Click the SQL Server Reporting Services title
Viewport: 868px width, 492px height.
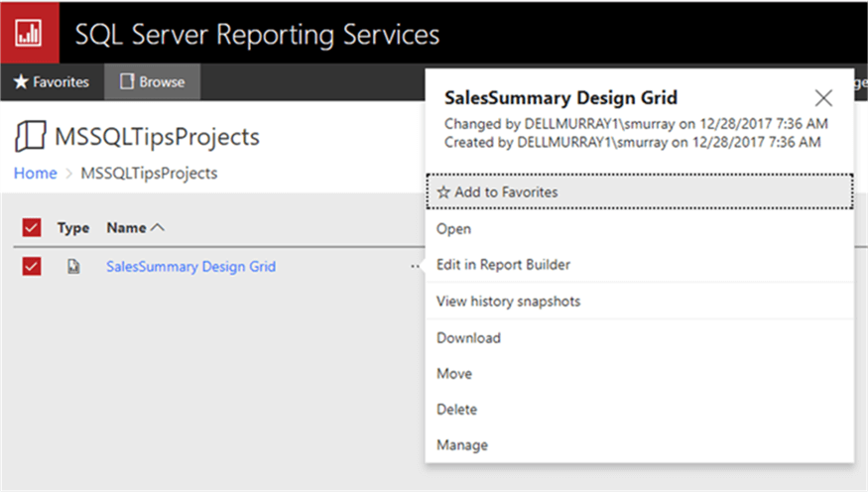[257, 35]
